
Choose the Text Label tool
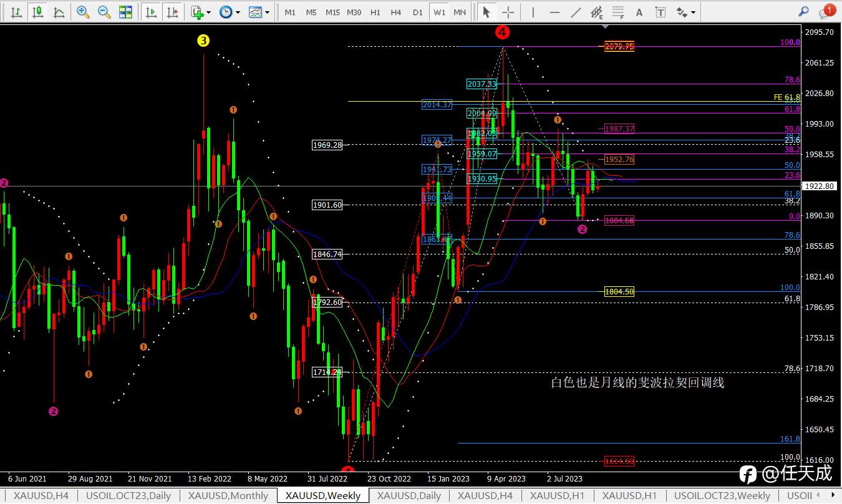(x=660, y=12)
